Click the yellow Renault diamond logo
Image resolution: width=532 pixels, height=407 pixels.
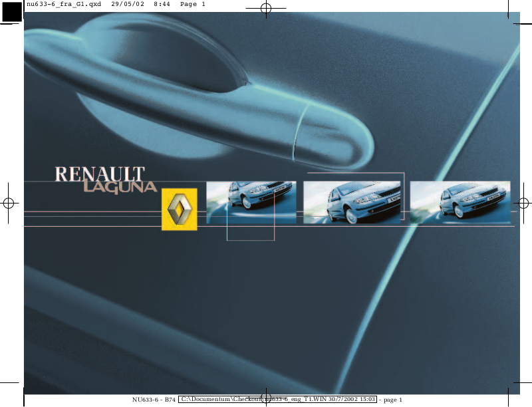tap(180, 209)
